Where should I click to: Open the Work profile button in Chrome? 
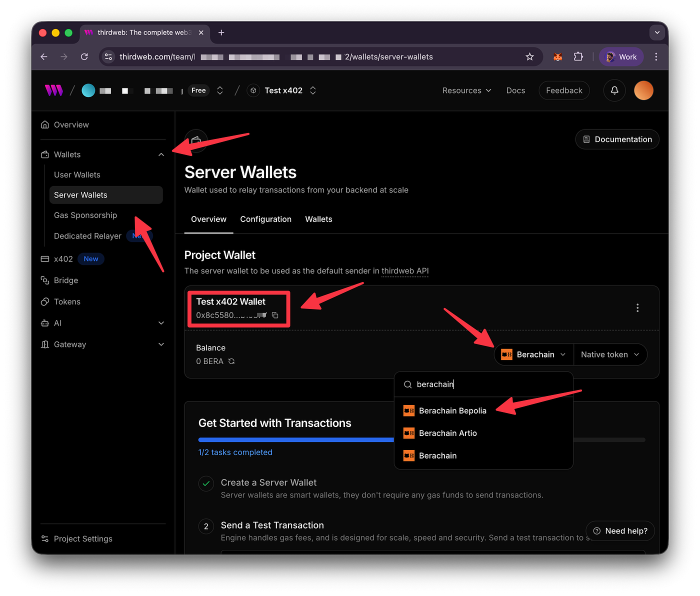click(621, 57)
